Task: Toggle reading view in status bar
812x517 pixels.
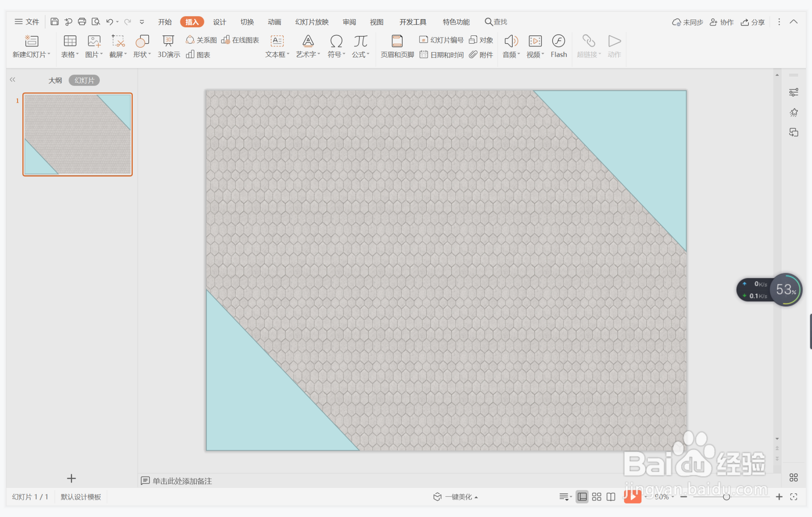Action: [x=611, y=497]
